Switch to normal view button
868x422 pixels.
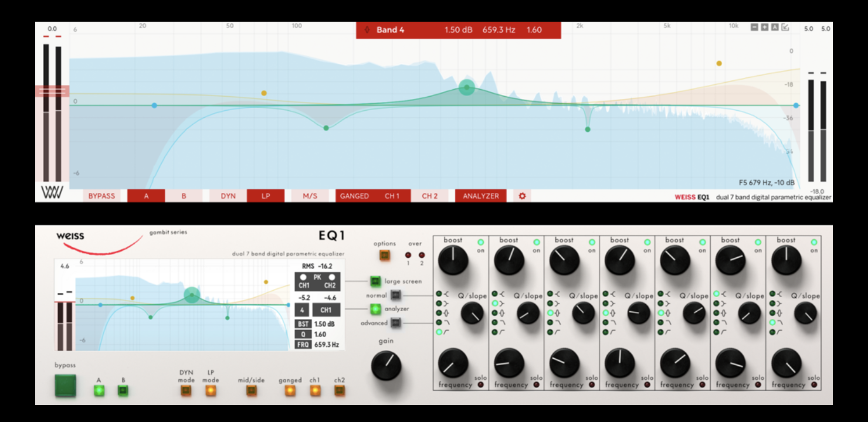(396, 295)
